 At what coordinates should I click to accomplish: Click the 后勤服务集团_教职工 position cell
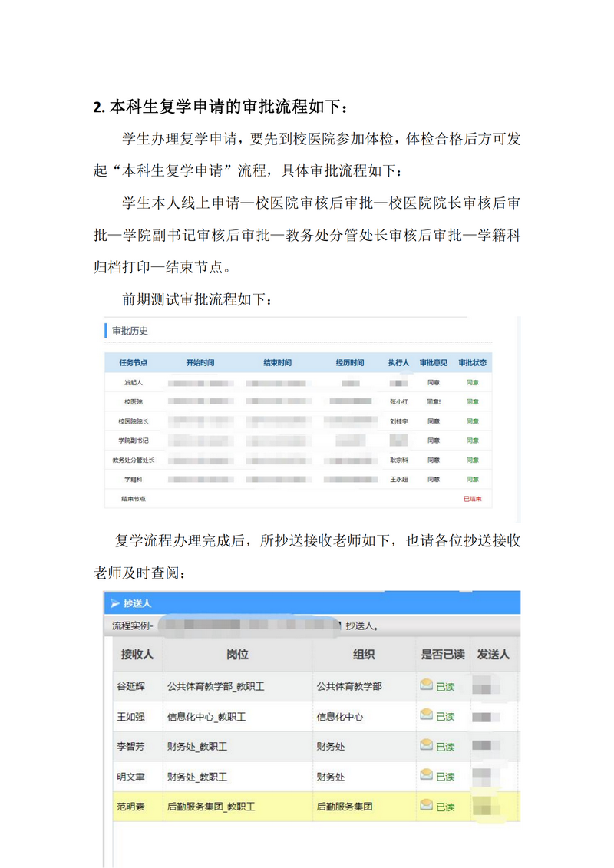211,807
